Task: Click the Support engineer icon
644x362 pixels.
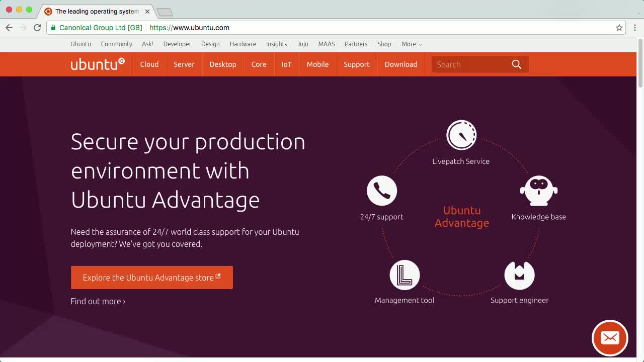Action: pos(519,275)
